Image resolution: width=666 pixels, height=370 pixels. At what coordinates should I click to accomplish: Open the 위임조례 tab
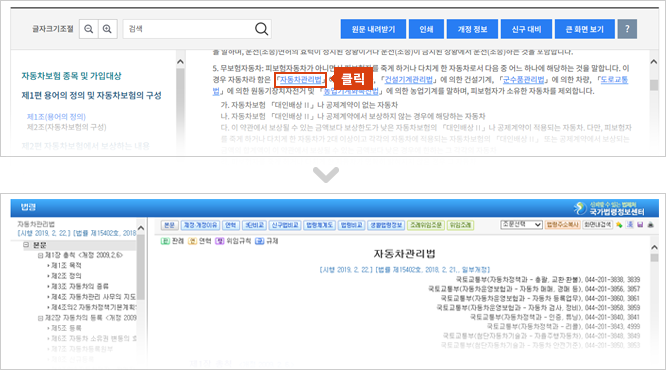(460, 225)
